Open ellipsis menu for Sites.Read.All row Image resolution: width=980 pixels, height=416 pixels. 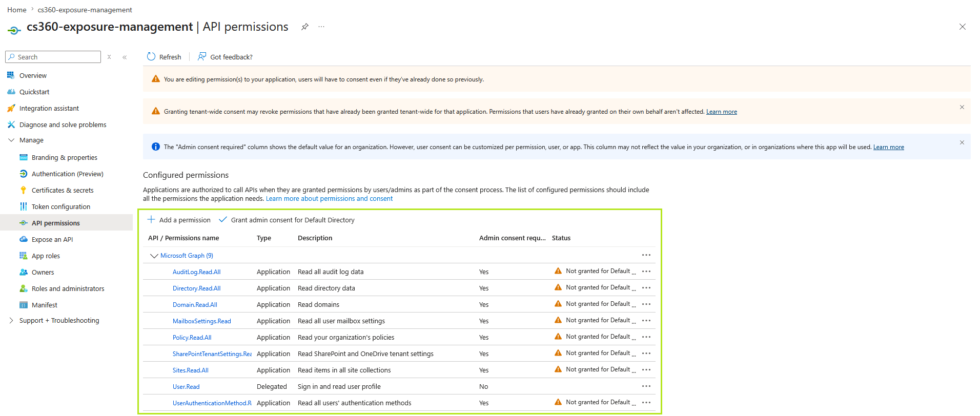[646, 370]
